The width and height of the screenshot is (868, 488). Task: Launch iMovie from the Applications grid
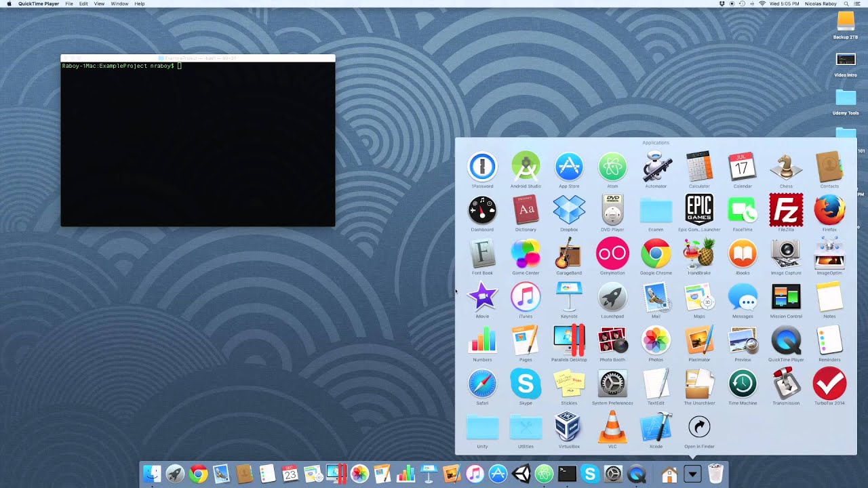pyautogui.click(x=482, y=297)
